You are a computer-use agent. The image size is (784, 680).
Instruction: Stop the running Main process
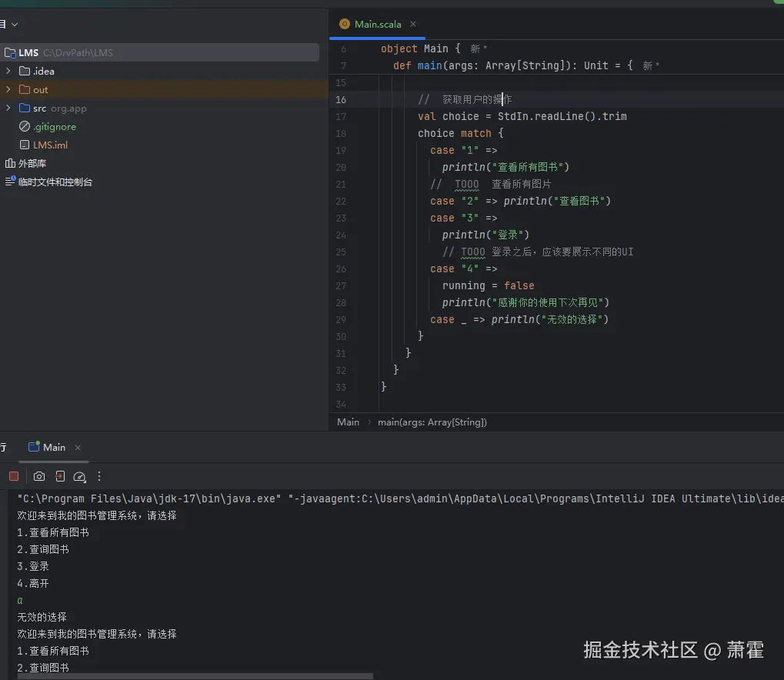14,476
